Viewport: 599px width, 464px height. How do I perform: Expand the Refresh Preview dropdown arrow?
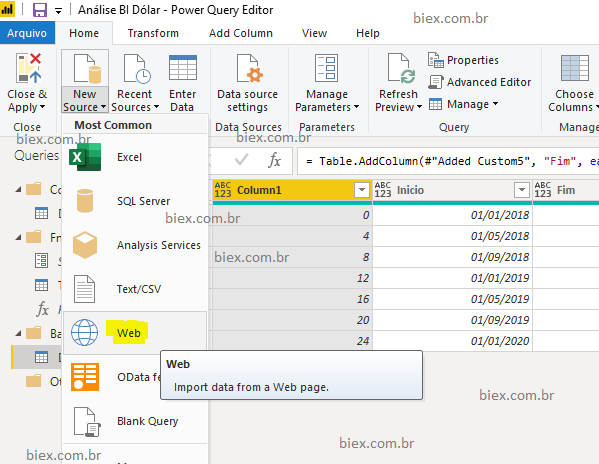coord(419,107)
